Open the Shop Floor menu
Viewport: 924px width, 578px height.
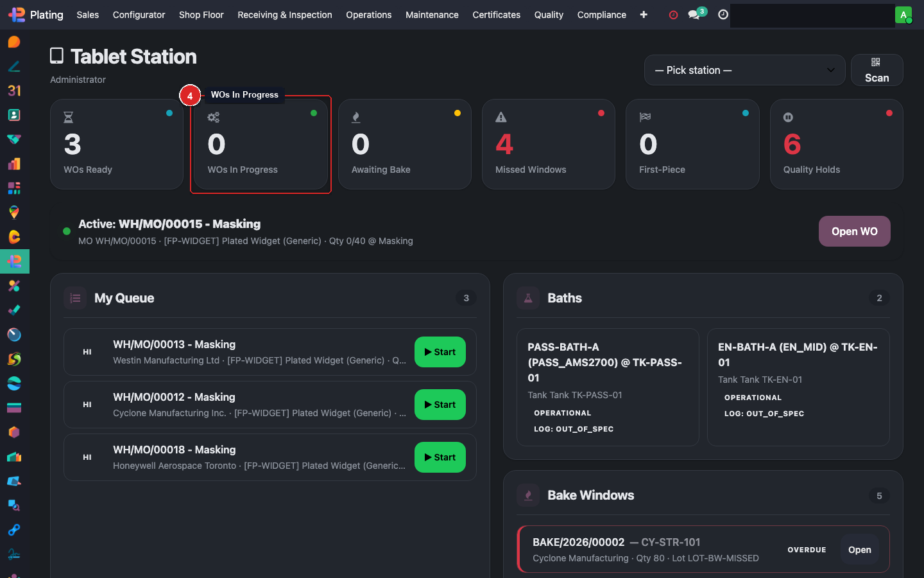tap(201, 15)
